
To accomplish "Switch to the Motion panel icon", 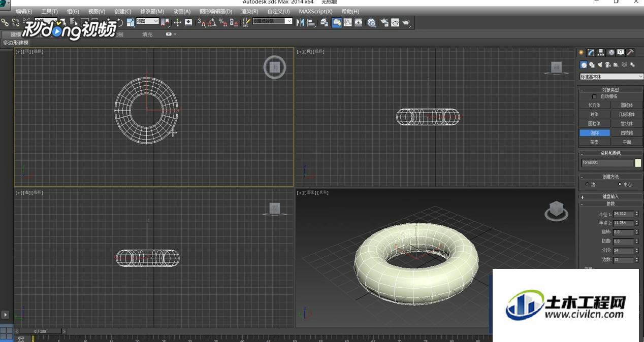I will click(611, 52).
